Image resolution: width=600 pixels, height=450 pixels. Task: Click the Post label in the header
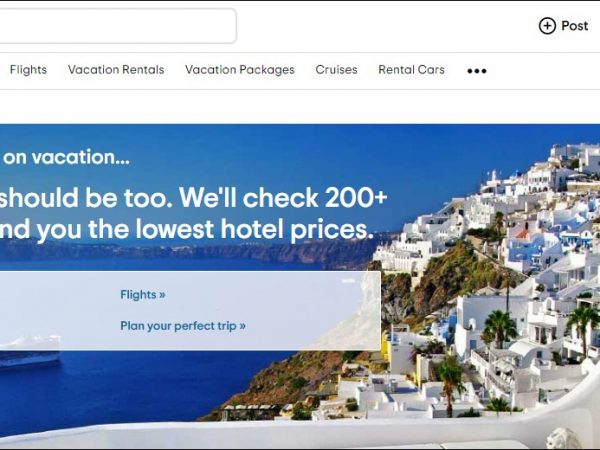click(574, 26)
